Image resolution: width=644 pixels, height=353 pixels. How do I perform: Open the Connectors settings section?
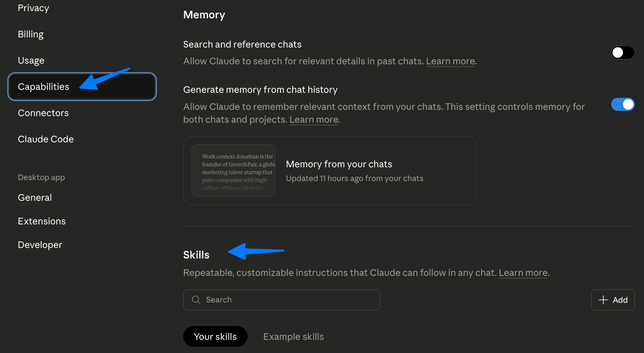(x=43, y=113)
